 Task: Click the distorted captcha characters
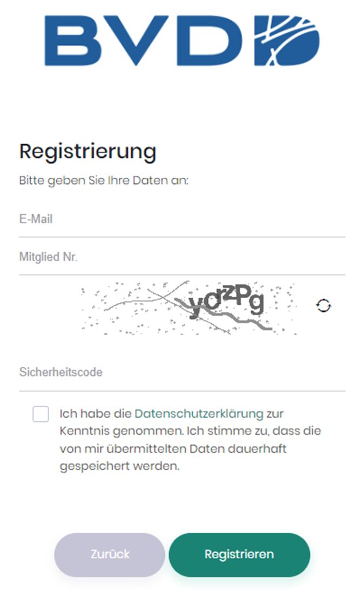click(x=226, y=301)
